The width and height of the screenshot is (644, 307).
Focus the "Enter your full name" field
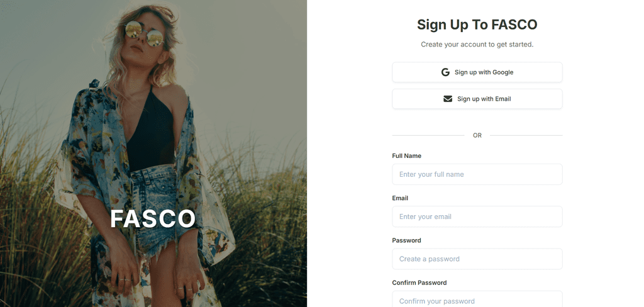click(477, 174)
